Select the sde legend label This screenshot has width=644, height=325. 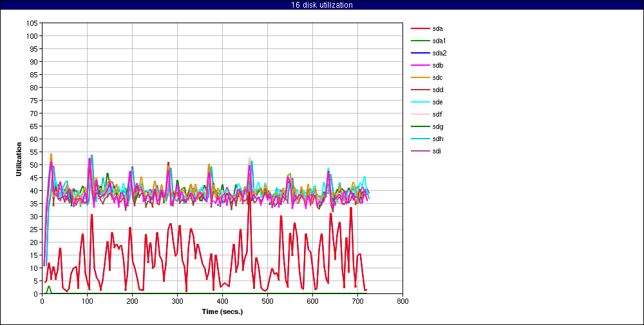(x=437, y=102)
